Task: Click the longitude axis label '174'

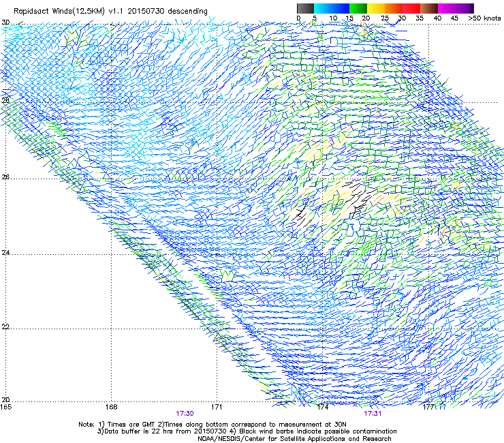Action: click(323, 407)
